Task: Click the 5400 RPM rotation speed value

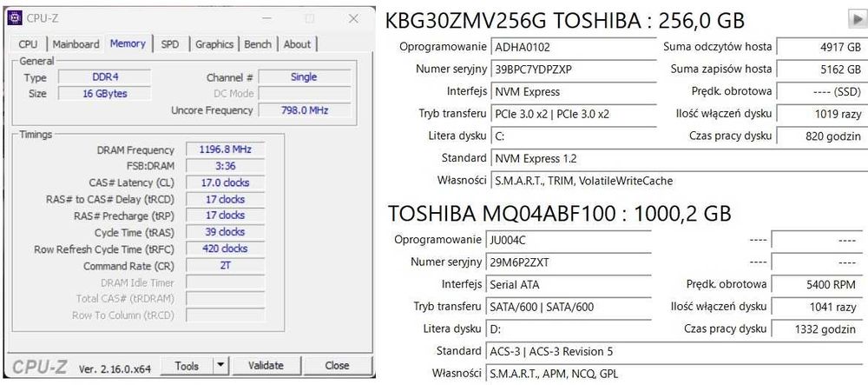Action: click(819, 285)
